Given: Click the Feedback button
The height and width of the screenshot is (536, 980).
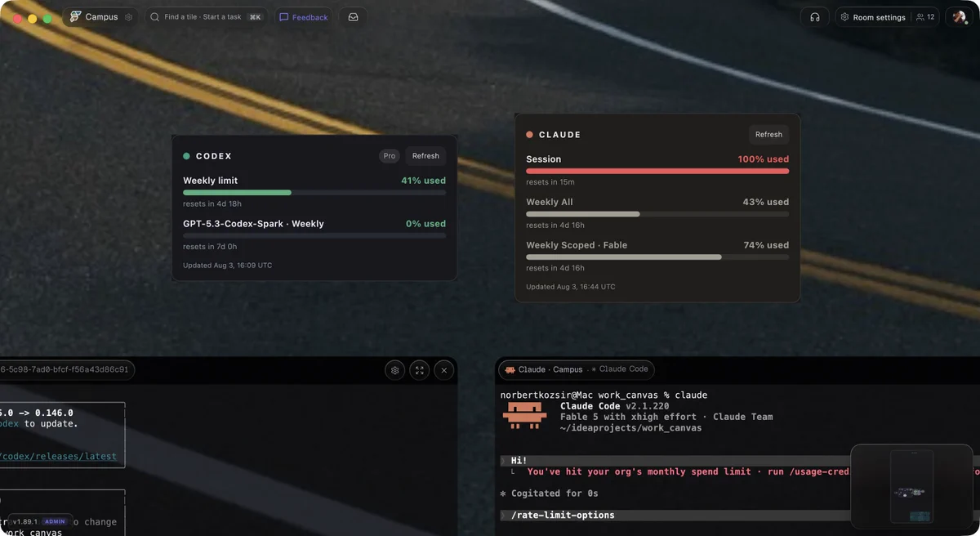Looking at the screenshot, I should 303,17.
